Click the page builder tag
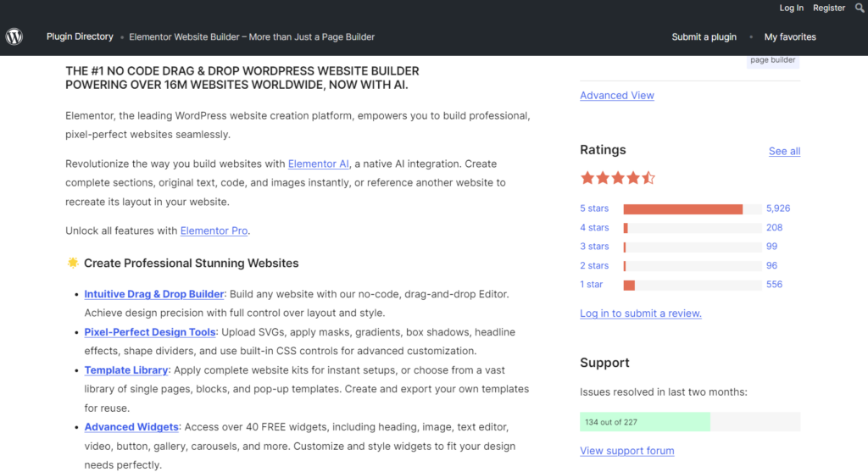 click(773, 60)
